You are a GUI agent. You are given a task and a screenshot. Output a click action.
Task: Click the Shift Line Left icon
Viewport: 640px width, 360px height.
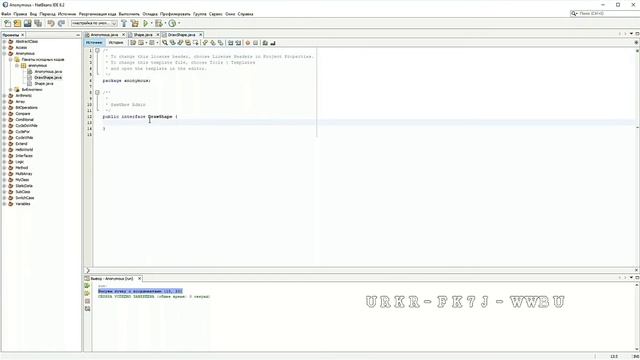click(231, 43)
